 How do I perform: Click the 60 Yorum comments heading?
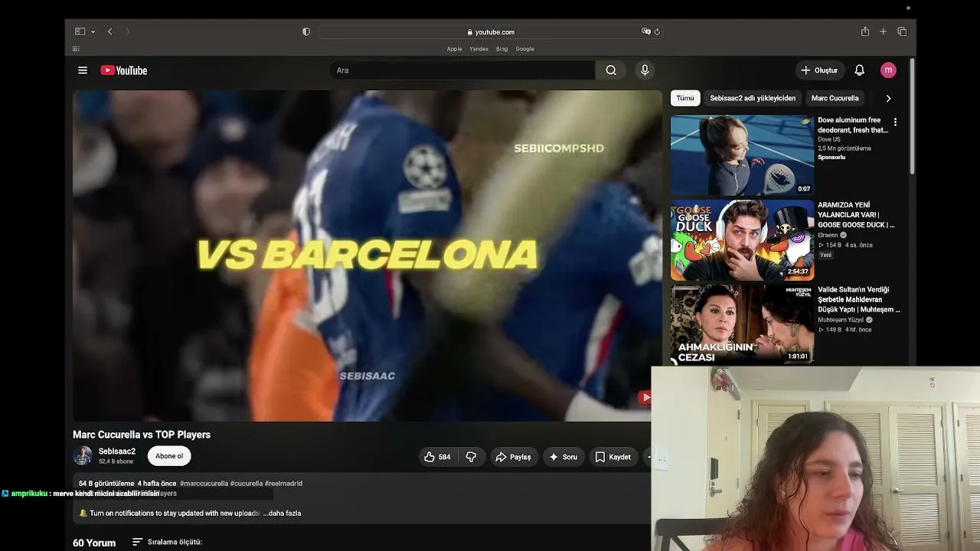tap(94, 543)
